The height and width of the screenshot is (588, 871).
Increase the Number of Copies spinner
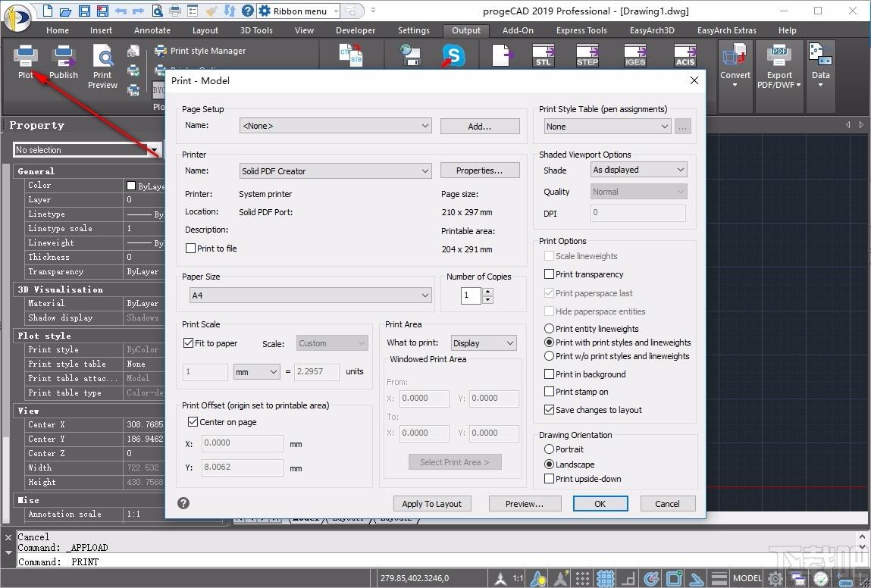click(x=487, y=292)
